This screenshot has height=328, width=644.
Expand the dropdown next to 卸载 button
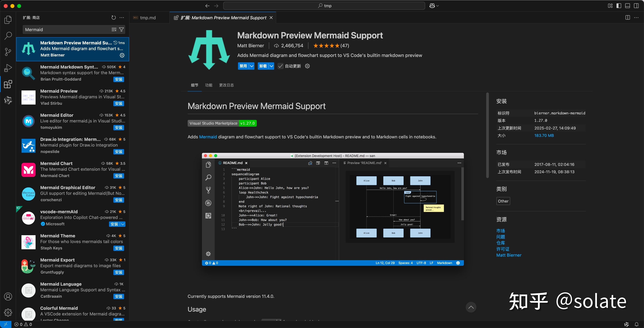272,66
